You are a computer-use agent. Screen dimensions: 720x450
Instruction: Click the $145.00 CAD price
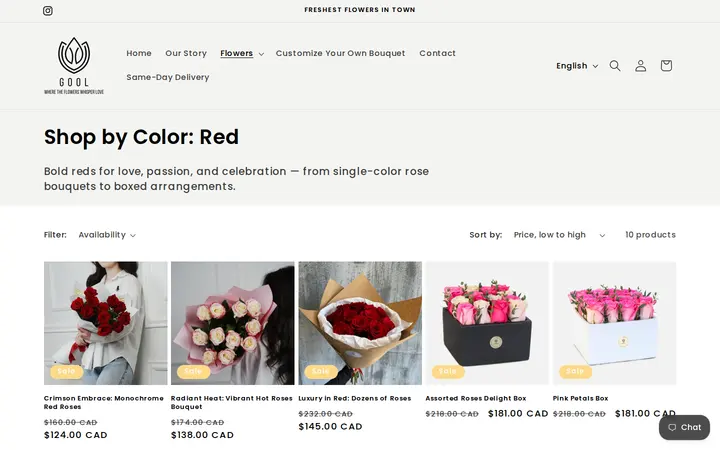(331, 427)
